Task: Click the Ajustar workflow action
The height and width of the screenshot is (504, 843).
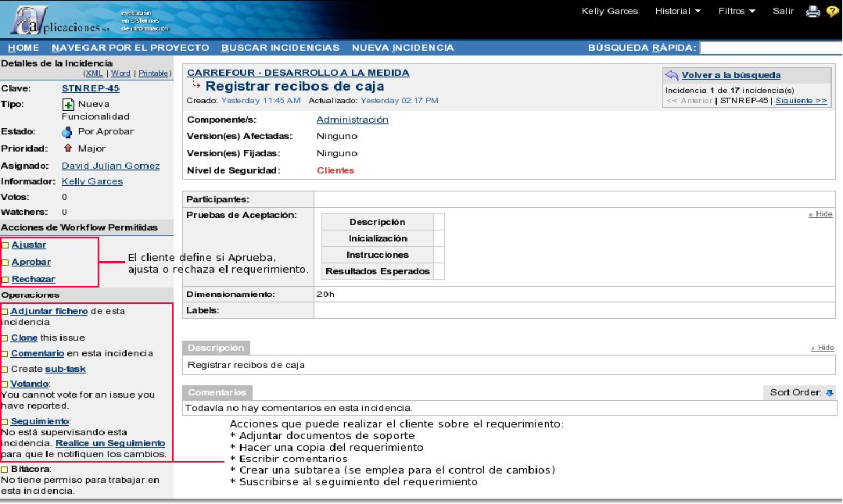Action: click(28, 245)
